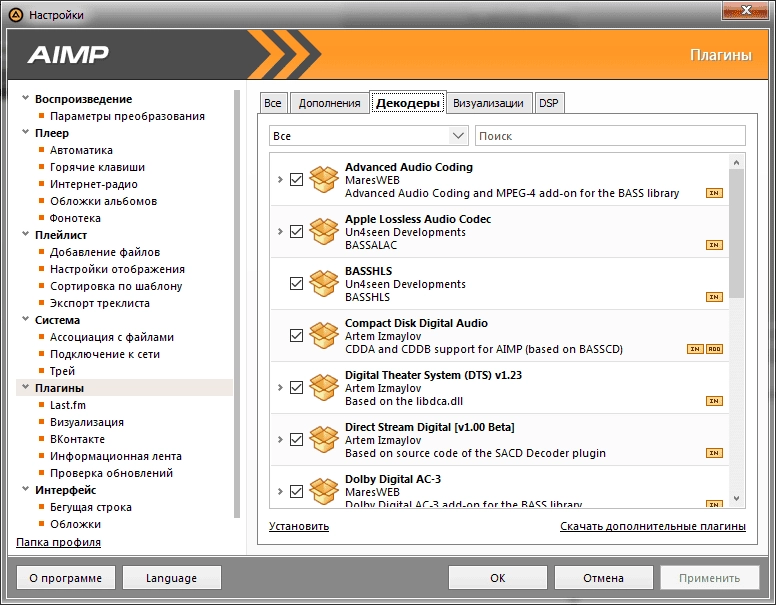Disable the Advanced Audio Coding plugin
The width and height of the screenshot is (776, 605).
coord(296,179)
